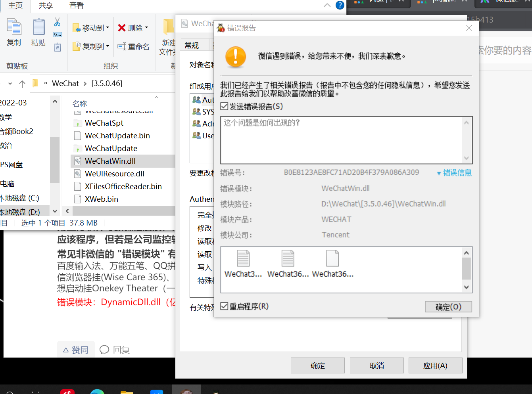This screenshot has height=394, width=532.
Task: Click attachment list scroll down arrow
Action: 467,287
